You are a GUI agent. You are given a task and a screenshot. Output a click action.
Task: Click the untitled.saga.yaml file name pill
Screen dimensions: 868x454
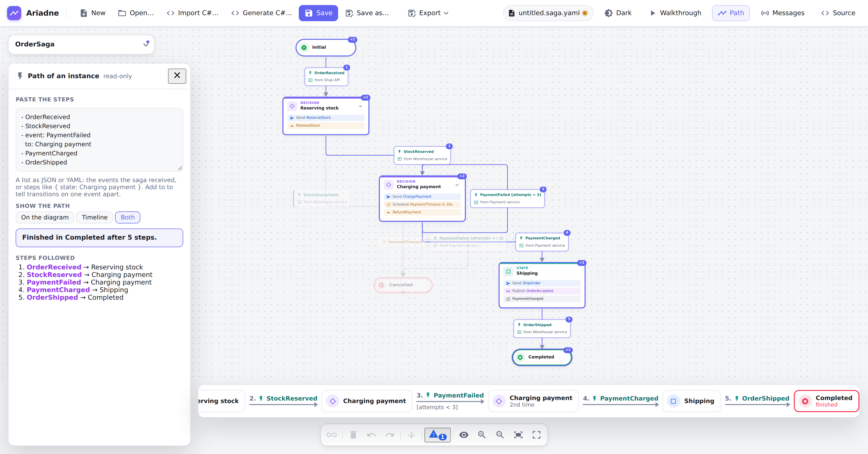pos(548,13)
